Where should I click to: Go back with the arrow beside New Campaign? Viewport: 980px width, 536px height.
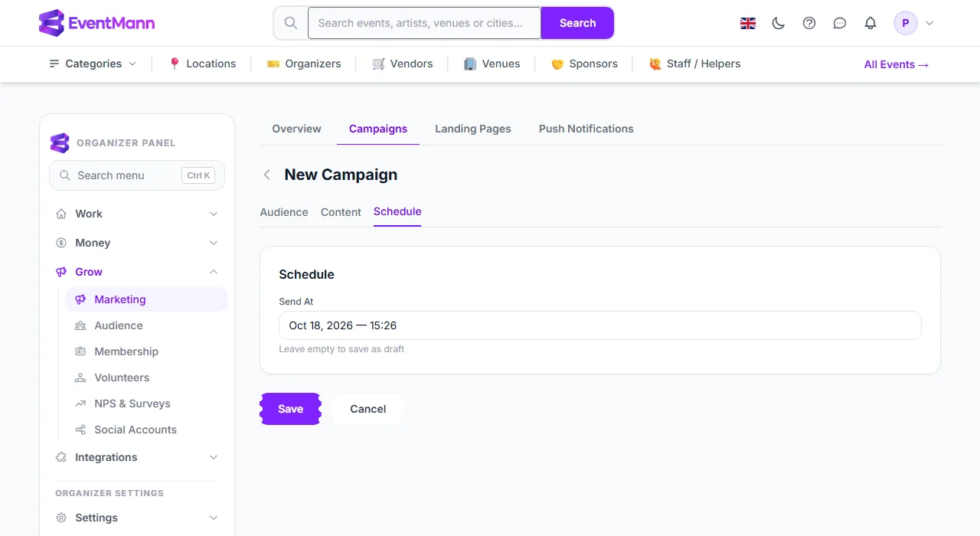(x=267, y=175)
